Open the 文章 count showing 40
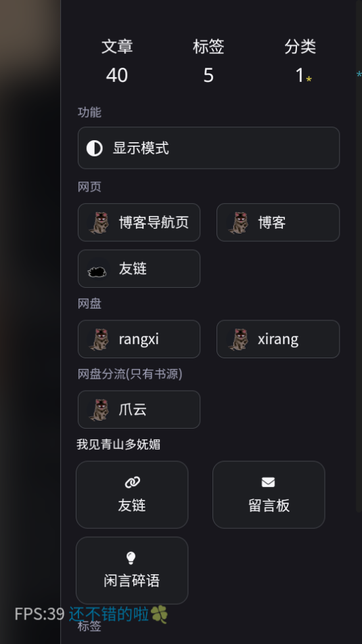Viewport: 362px width, 644px height. tap(117, 61)
